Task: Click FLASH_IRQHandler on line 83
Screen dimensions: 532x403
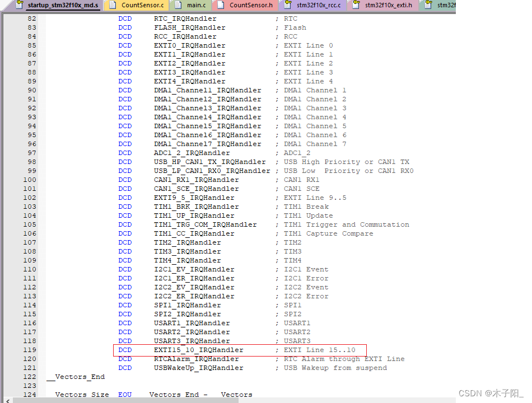Action: pos(190,28)
